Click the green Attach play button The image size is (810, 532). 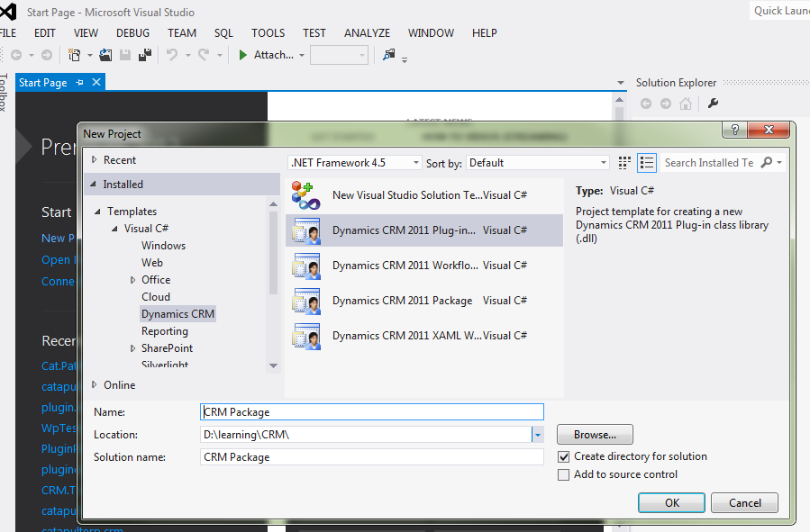click(242, 55)
